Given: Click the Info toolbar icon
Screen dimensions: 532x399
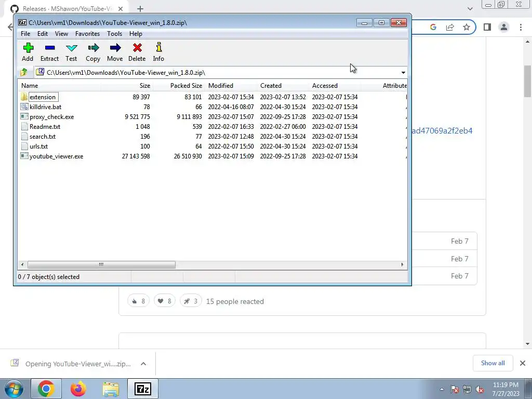Looking at the screenshot, I should [x=158, y=47].
